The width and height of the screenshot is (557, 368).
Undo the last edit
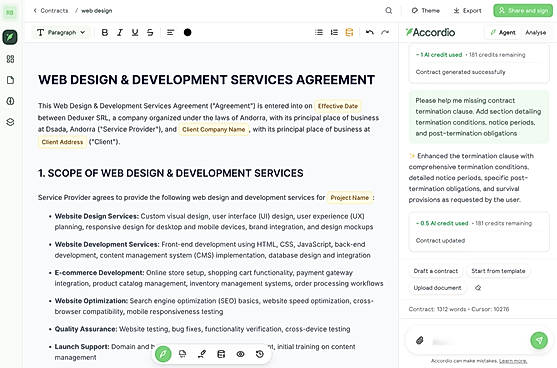pyautogui.click(x=370, y=33)
